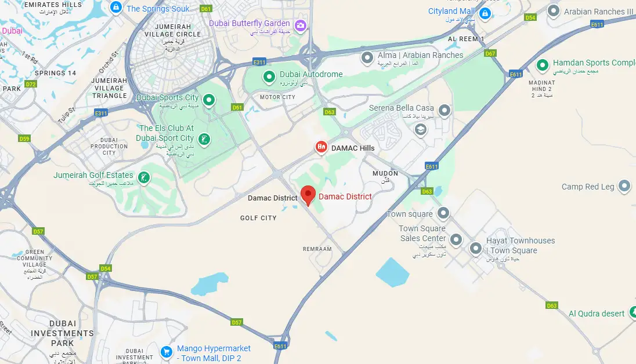Click the Alma Arabian Ranches marker
Image resolution: width=636 pixels, height=364 pixels.
[x=367, y=59]
